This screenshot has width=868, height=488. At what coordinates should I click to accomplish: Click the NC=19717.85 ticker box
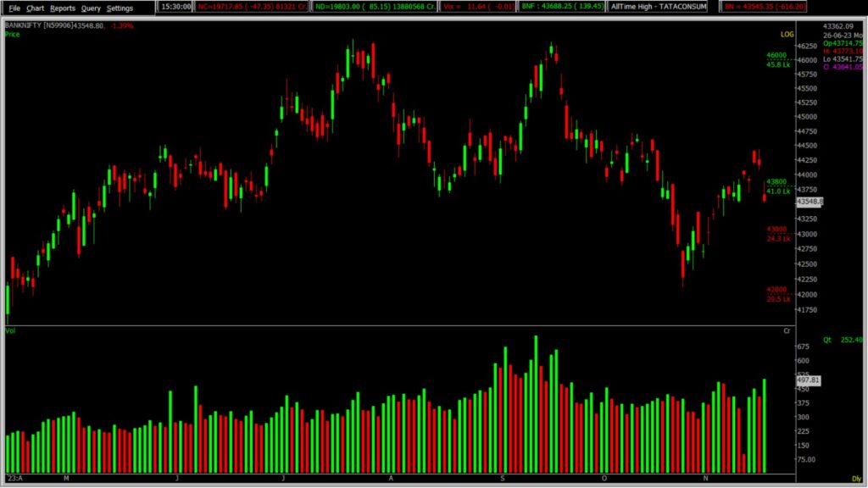tap(252, 7)
